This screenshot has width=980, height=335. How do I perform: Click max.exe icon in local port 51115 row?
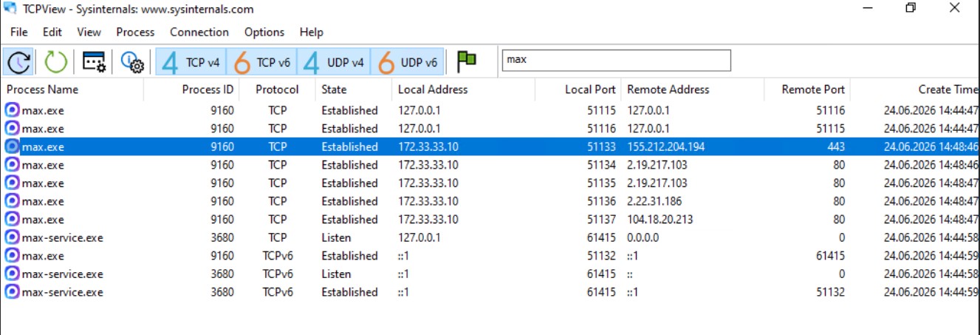[x=13, y=110]
